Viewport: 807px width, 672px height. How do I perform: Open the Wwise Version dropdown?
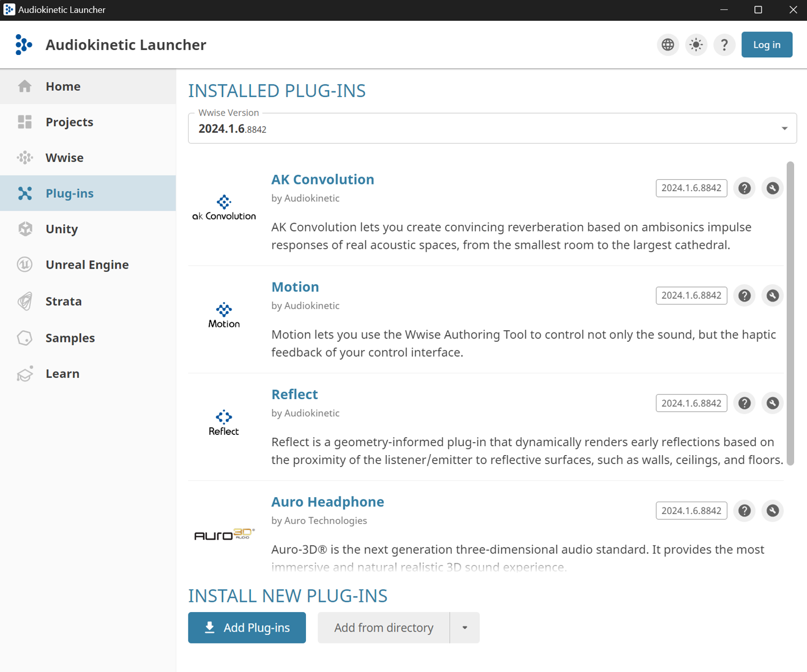pyautogui.click(x=784, y=128)
